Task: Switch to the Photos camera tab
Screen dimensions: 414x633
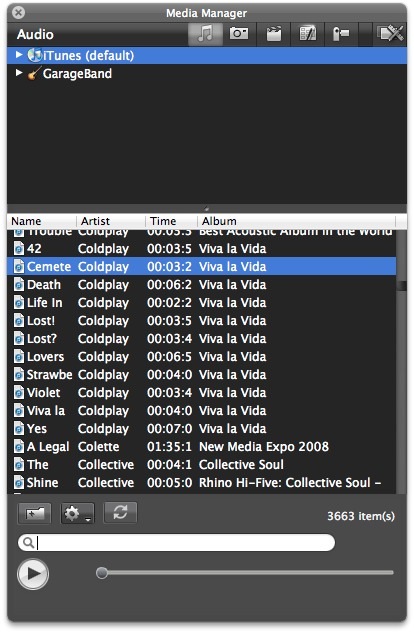Action: 239,34
